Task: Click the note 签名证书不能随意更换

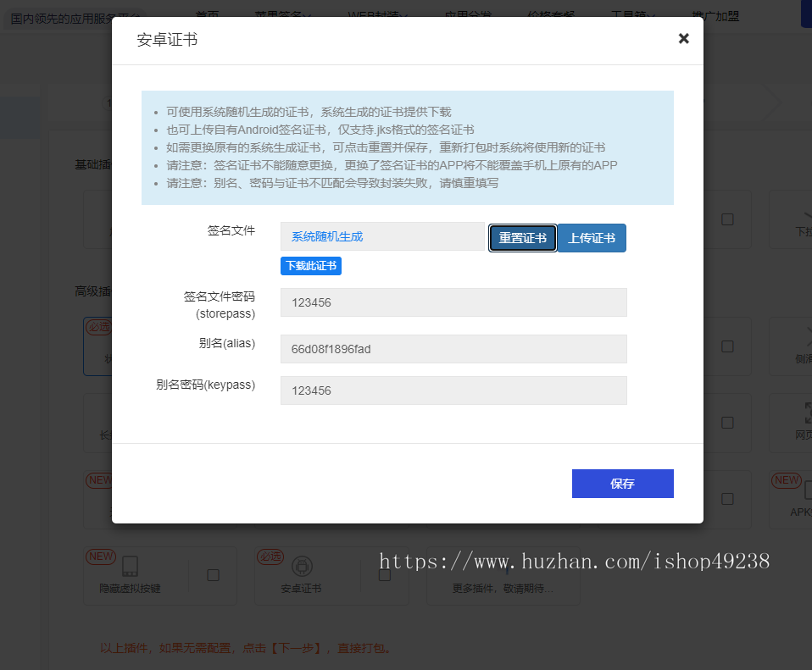Action: tap(392, 165)
